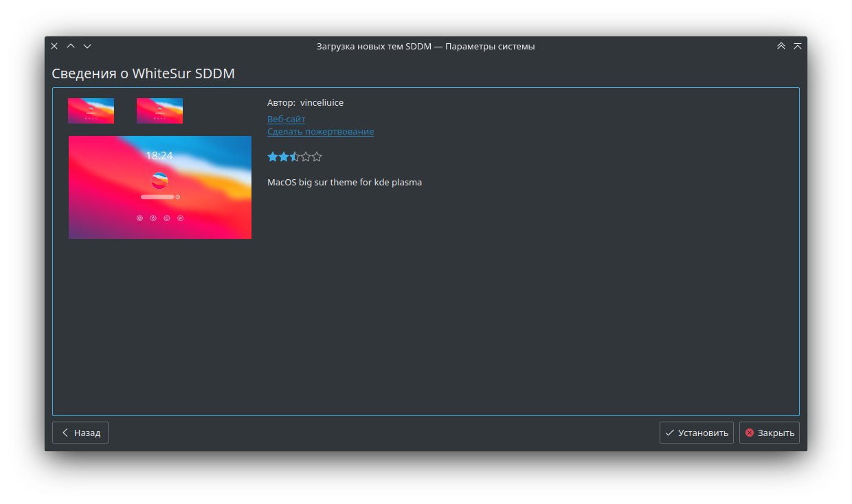Open the Сделать пожертвование link
This screenshot has width=852, height=504.
320,132
